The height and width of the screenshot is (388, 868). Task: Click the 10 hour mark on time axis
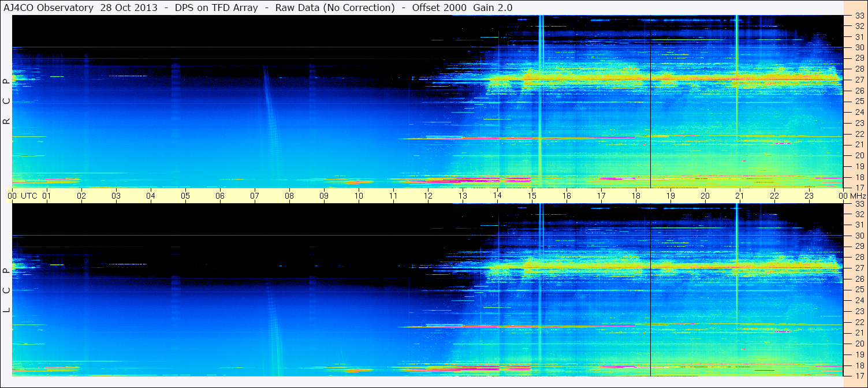click(359, 196)
